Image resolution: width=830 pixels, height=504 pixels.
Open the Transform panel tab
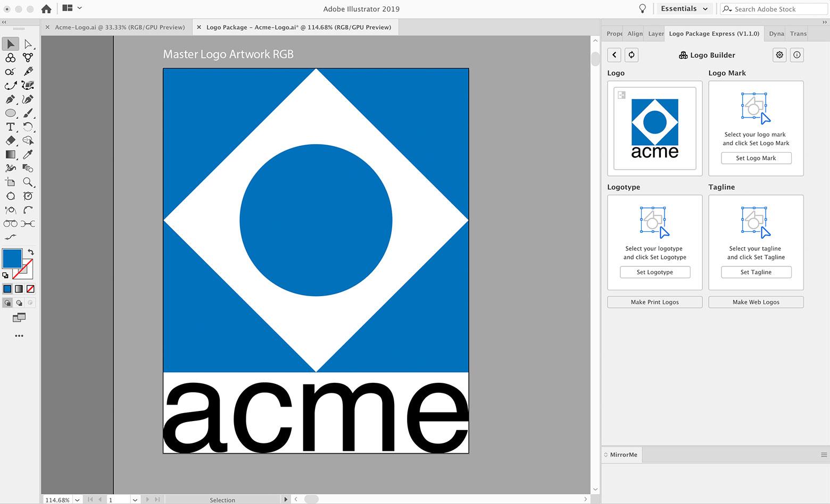[798, 33]
